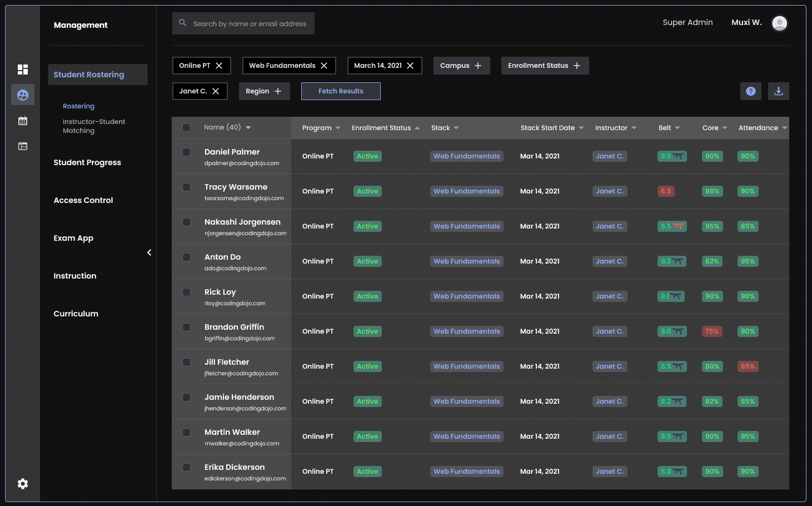
Task: Click Rick Loy's 9.1 belt badge
Action: click(671, 296)
